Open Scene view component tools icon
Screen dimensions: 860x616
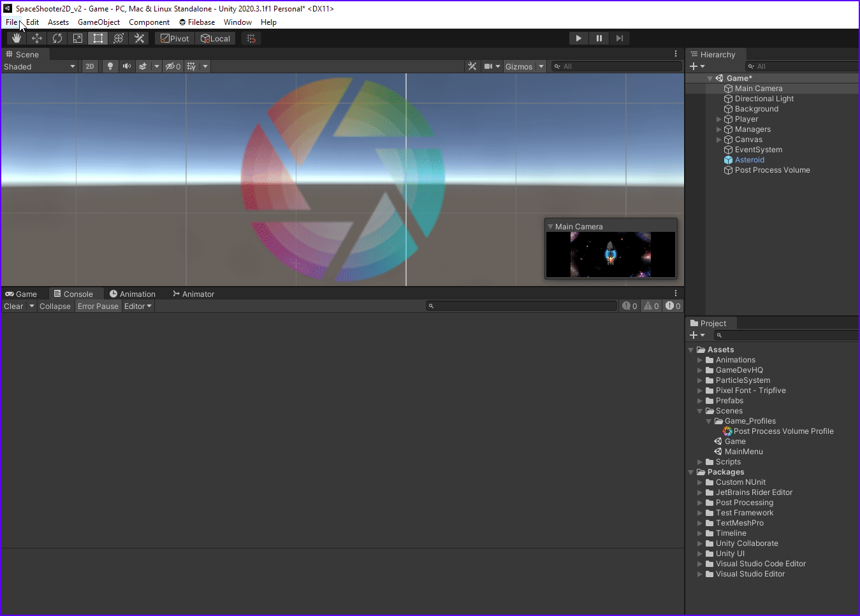472,66
